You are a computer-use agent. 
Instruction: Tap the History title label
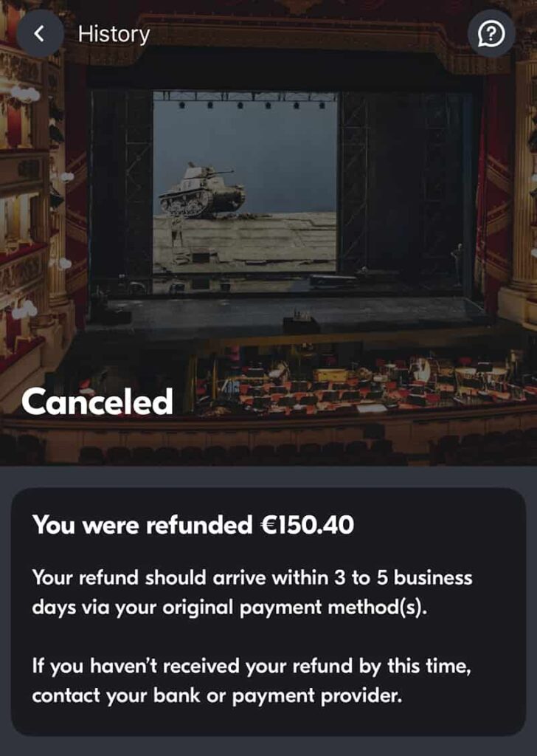point(114,34)
